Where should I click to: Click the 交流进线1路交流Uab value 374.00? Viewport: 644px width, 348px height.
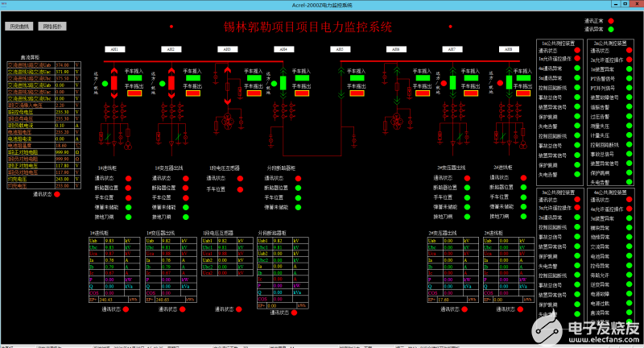click(x=64, y=65)
